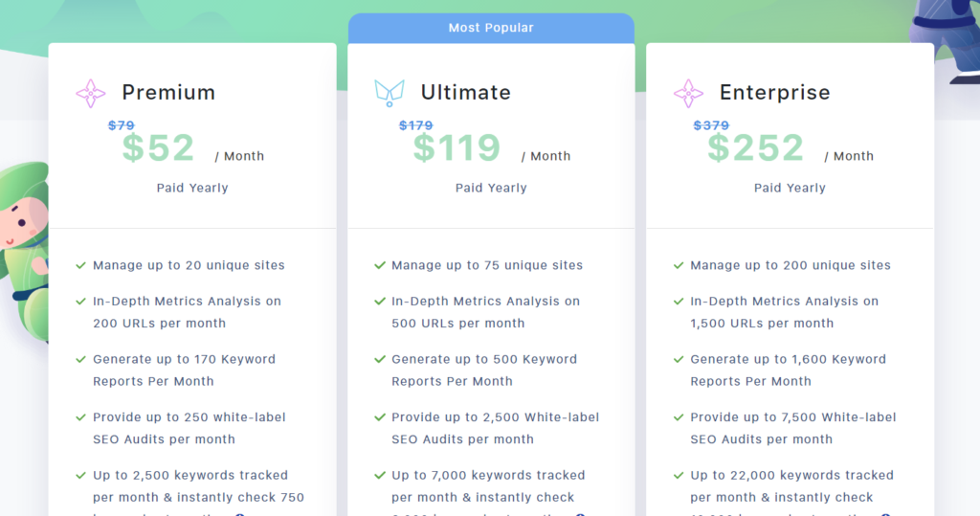Click checkmark beside Manage up to 20 unique sites

coord(80,265)
